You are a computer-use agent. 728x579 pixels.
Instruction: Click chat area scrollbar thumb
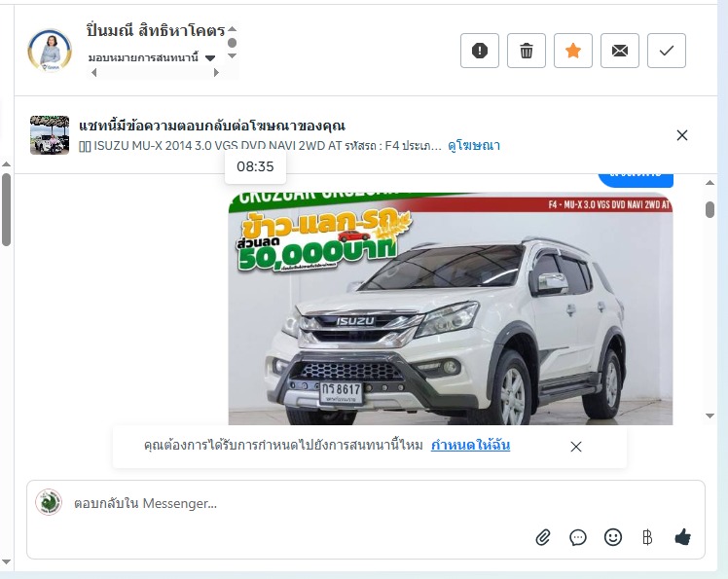coord(710,209)
